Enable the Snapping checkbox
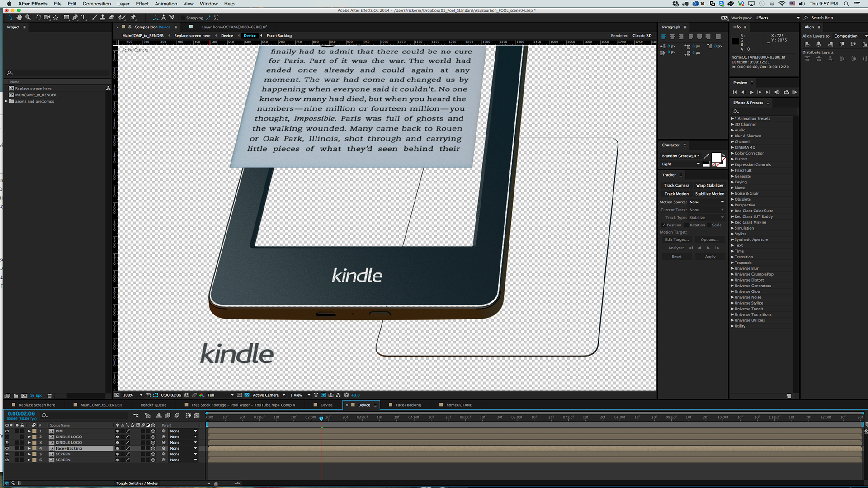The image size is (868, 488). click(x=182, y=18)
